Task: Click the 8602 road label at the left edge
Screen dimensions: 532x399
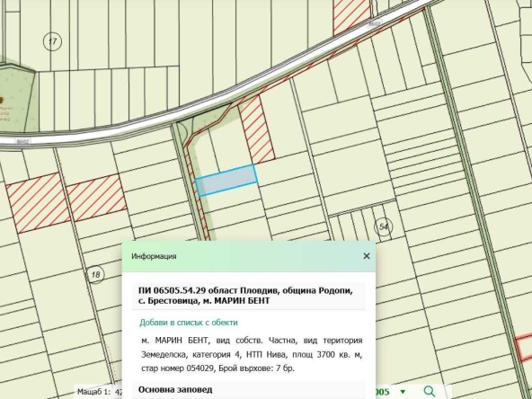Action: click(22, 141)
